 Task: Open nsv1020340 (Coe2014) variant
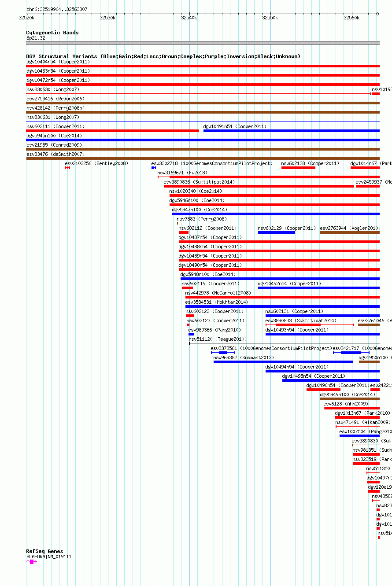pos(274,195)
